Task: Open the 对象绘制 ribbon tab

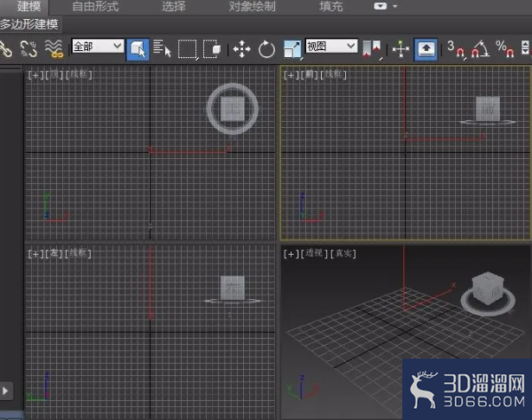Action: click(x=252, y=6)
